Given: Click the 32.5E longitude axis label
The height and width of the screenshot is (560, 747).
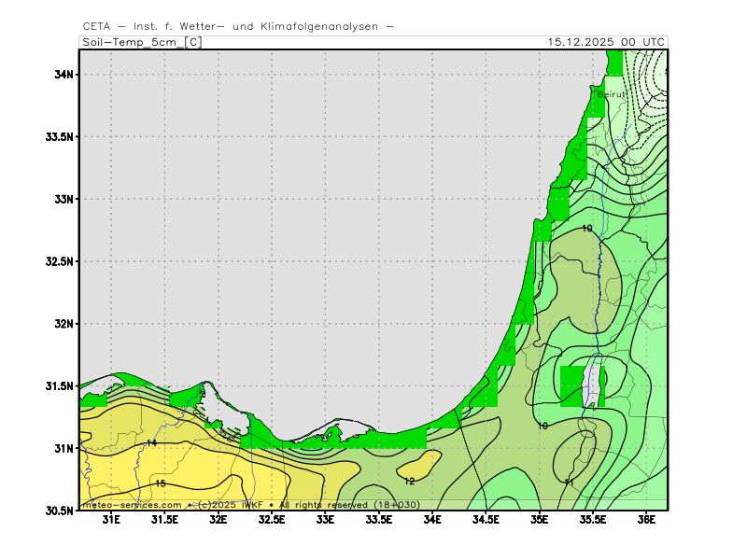Looking at the screenshot, I should (x=272, y=520).
